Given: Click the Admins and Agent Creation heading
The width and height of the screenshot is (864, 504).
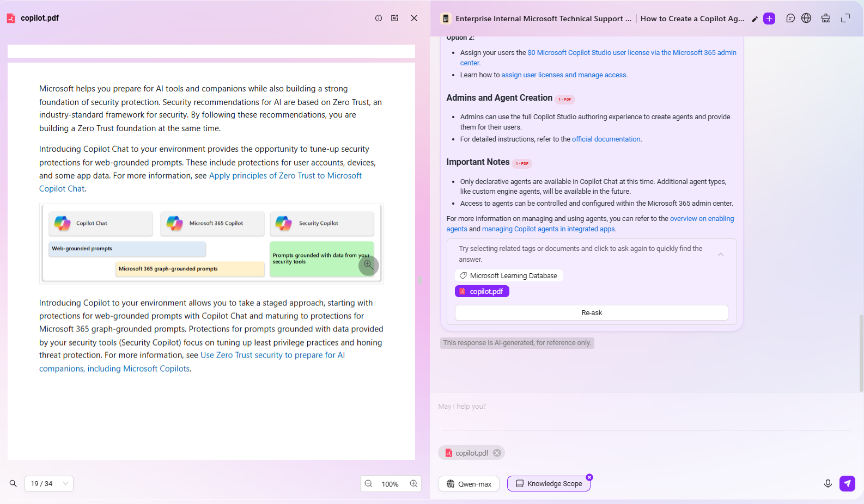Looking at the screenshot, I should click(x=499, y=98).
